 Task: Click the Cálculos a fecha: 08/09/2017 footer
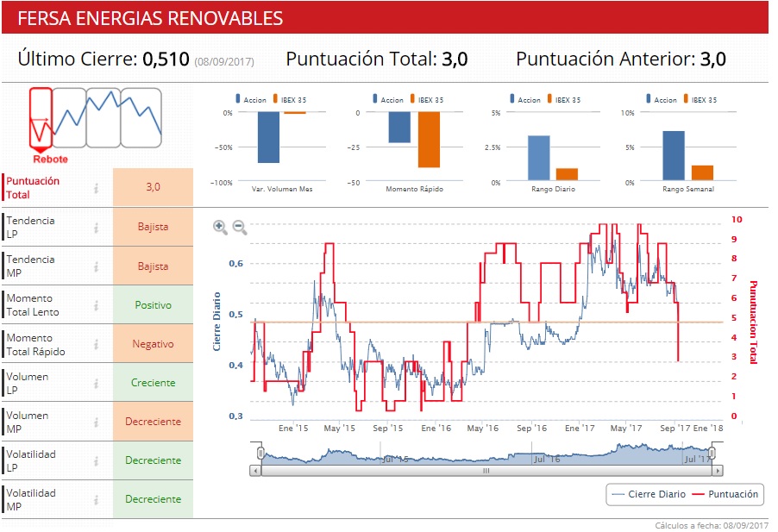pos(712,526)
